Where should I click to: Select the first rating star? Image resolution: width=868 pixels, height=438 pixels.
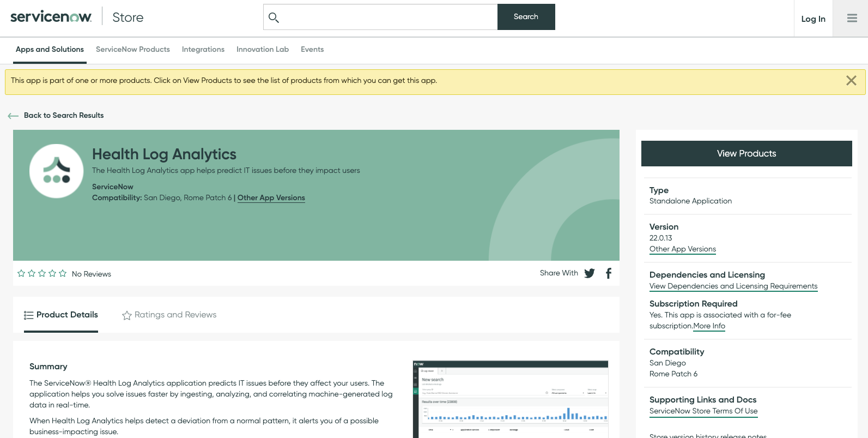pyautogui.click(x=21, y=273)
